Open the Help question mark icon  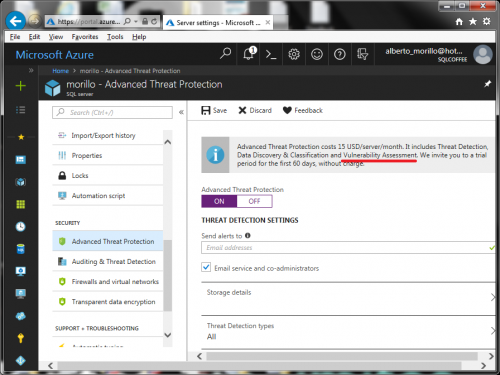340,54
